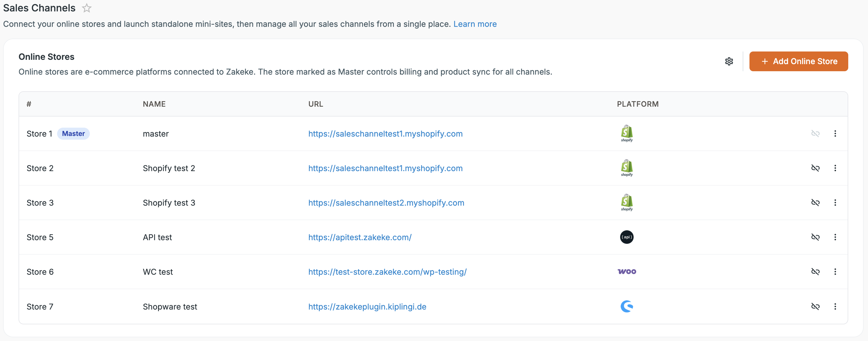Open the Learn more link

475,24
